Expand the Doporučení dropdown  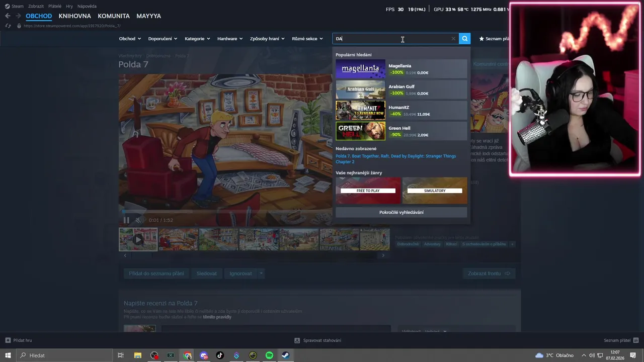click(163, 39)
